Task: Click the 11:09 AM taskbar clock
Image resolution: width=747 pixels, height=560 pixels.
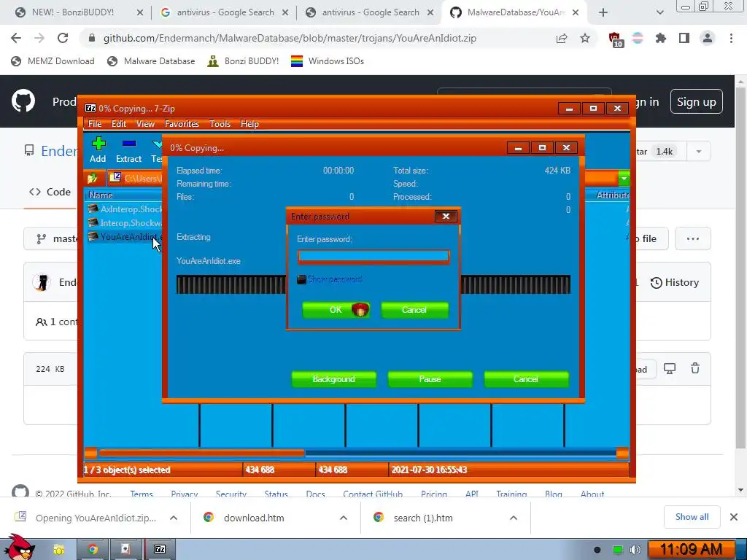Action: (691, 549)
